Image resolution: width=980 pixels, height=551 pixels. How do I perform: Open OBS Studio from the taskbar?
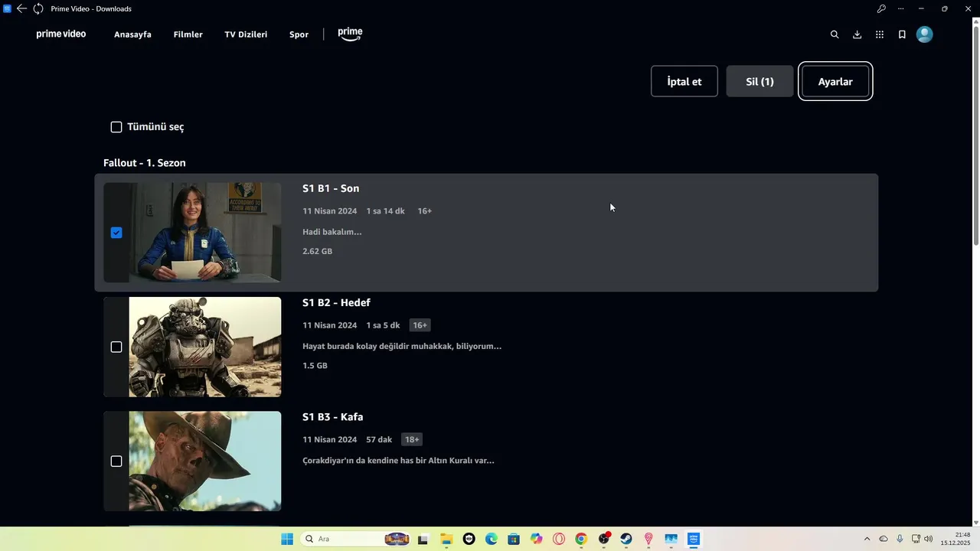[x=604, y=539]
